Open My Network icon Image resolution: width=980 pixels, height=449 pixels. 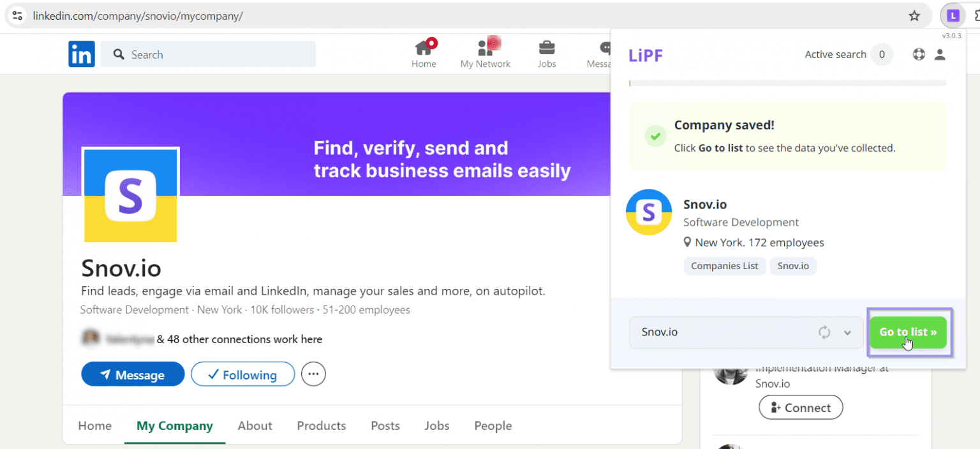485,48
